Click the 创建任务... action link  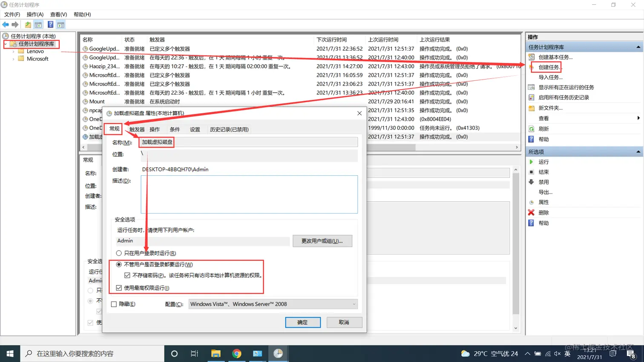click(x=549, y=67)
